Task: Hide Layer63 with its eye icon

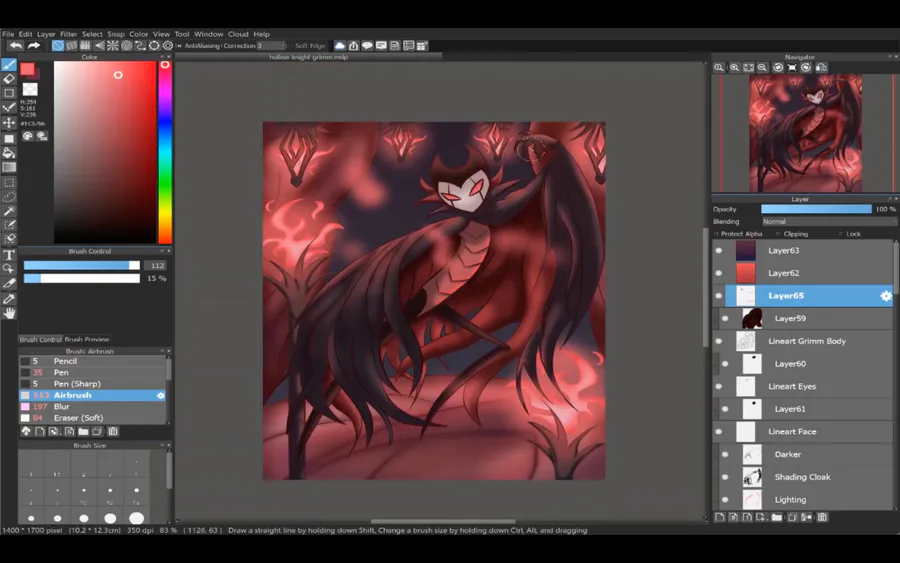Action: 719,250
